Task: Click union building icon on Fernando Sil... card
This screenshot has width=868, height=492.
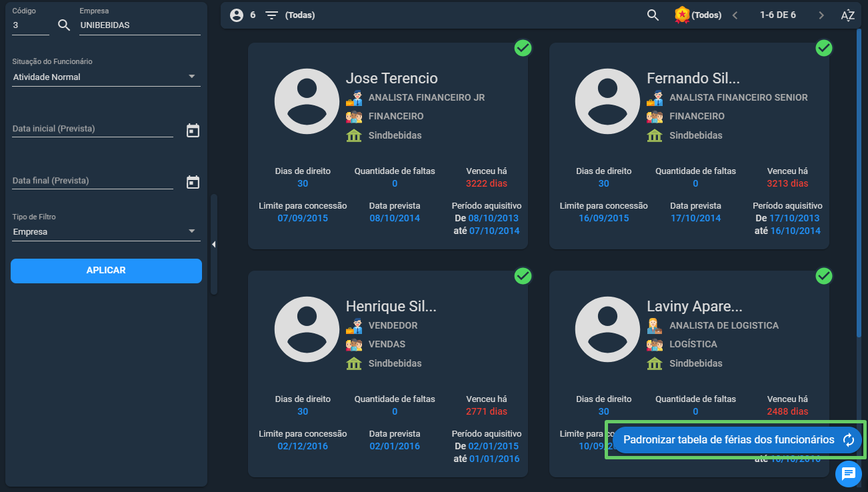Action: point(655,136)
